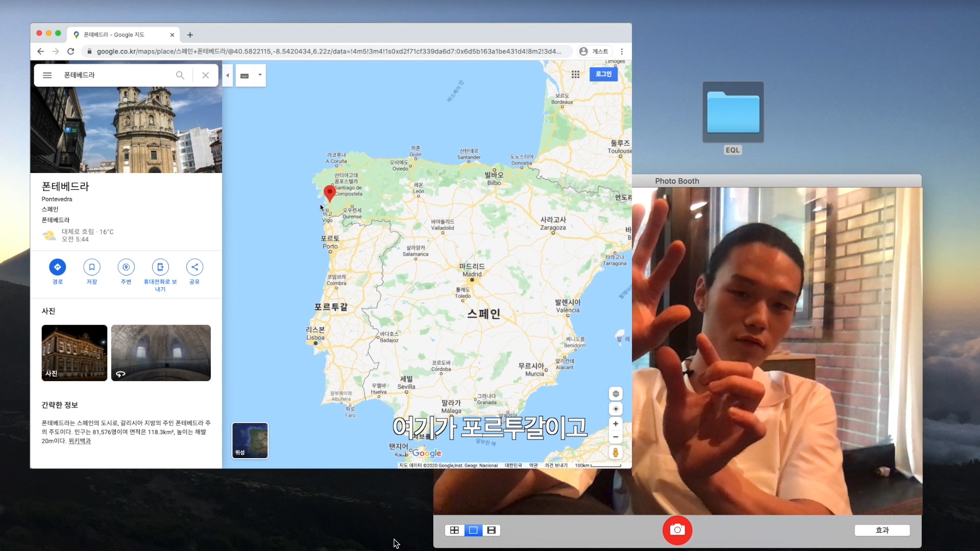Open the 위키백과 link
980x551 pixels.
pyautogui.click(x=80, y=441)
